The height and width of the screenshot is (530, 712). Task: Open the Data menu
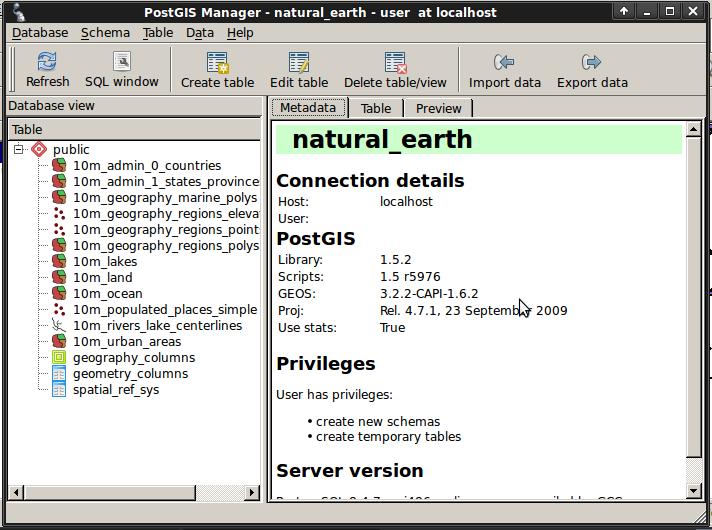click(x=200, y=33)
